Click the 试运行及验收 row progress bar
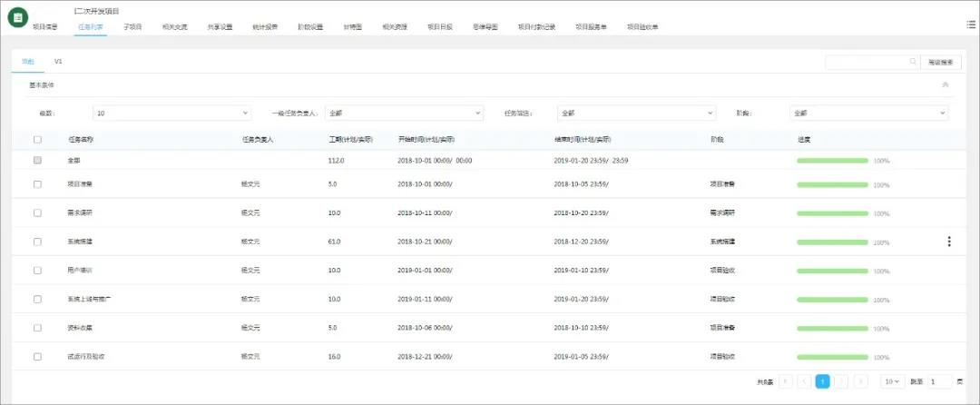Screen dimensions: 980x405 [832, 358]
